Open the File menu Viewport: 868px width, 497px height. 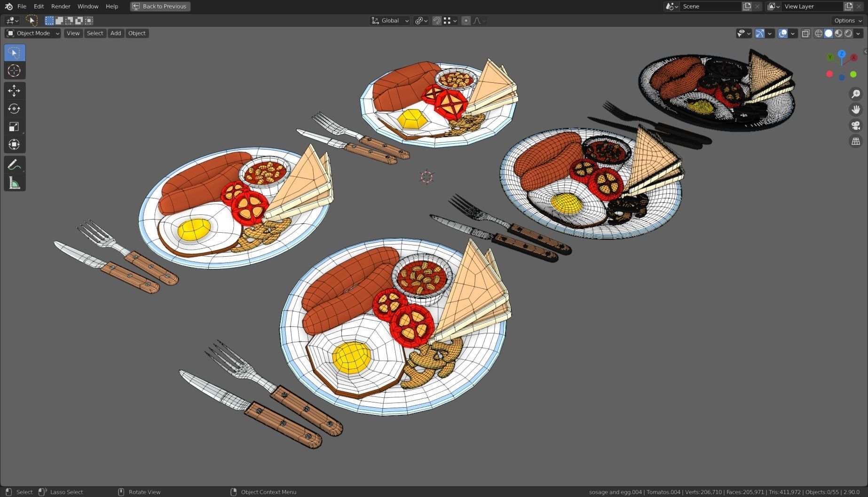pyautogui.click(x=22, y=7)
